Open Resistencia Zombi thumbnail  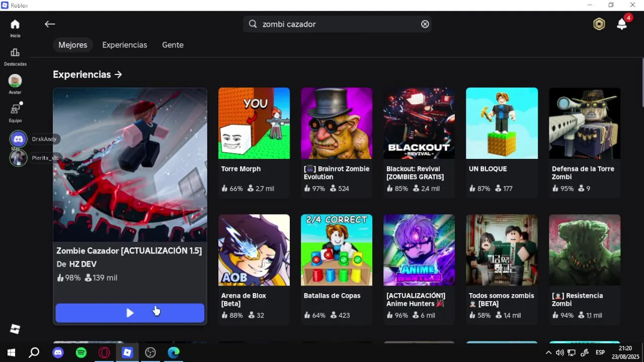(585, 250)
